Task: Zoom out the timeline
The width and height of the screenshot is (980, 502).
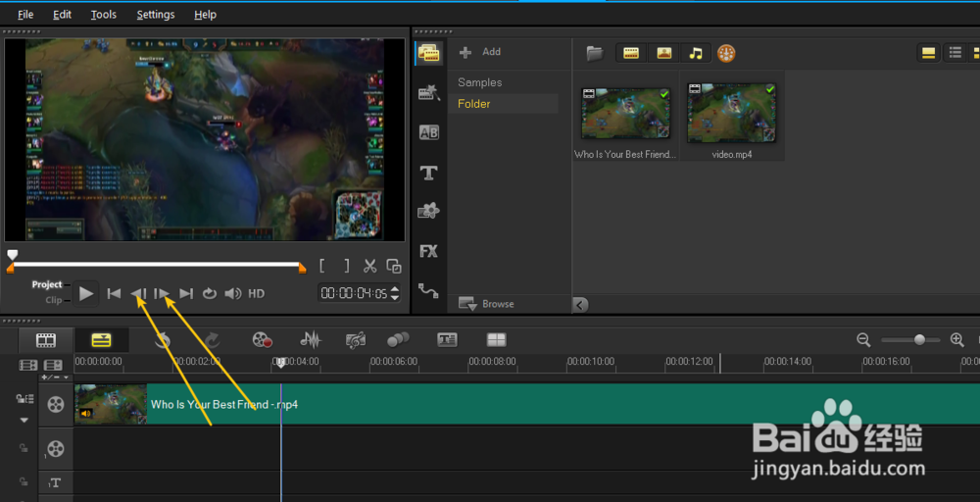Action: tap(863, 340)
